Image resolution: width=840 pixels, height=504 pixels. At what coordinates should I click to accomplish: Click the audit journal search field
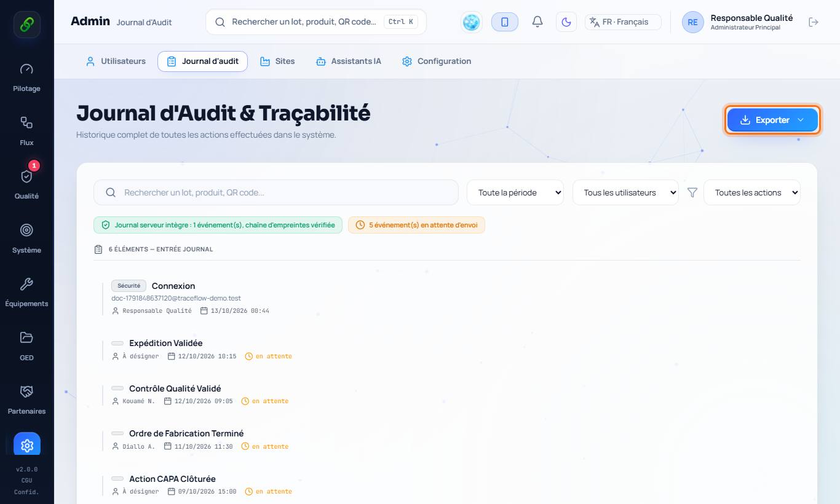coord(276,192)
